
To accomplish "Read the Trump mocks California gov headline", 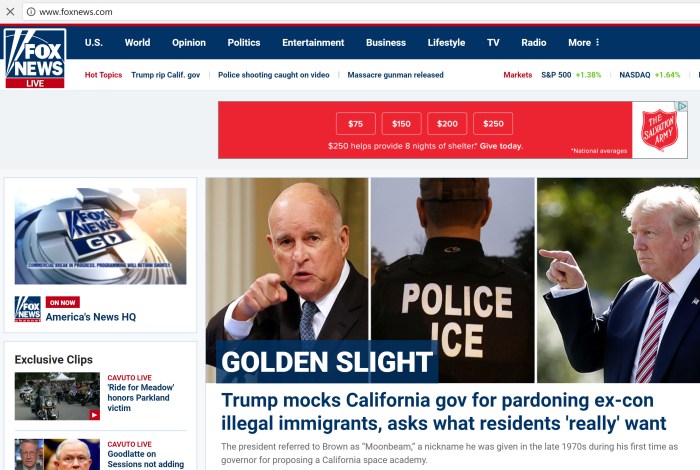I will 444,412.
